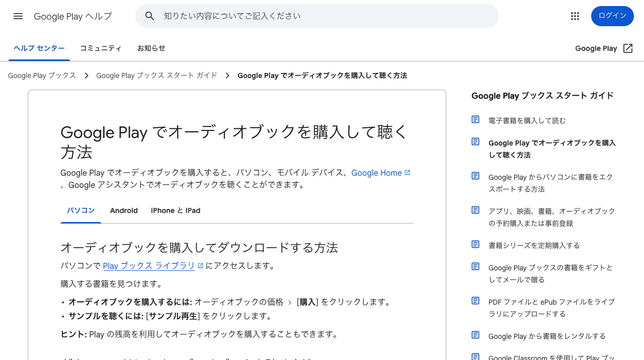Image resolution: width=644 pixels, height=360 pixels.
Task: Open the お知らせ tab
Action: click(x=151, y=48)
